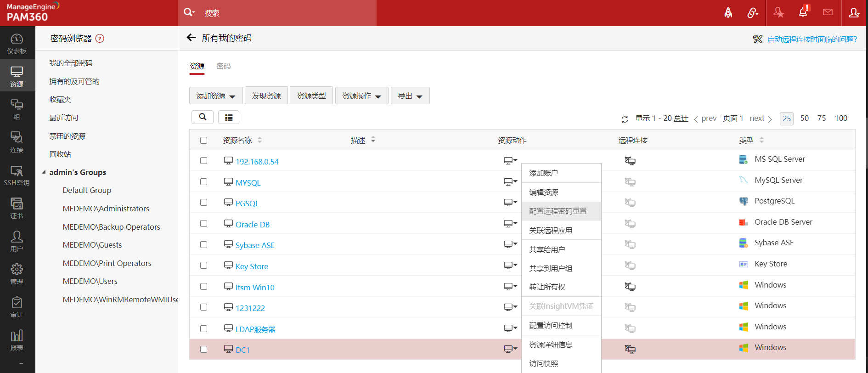
Task: Check the box for 192.168.0.54
Action: 204,161
